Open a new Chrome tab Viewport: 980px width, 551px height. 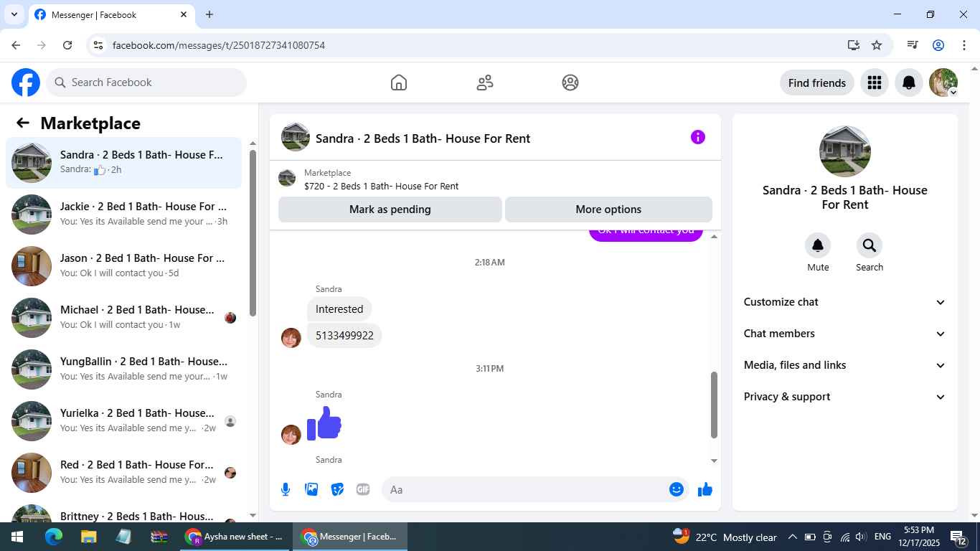tap(209, 14)
